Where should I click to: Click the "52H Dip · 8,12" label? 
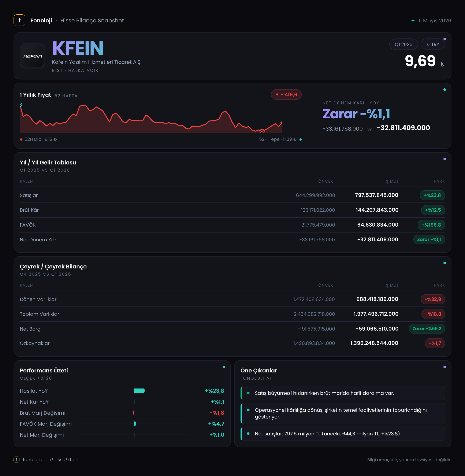(x=41, y=140)
